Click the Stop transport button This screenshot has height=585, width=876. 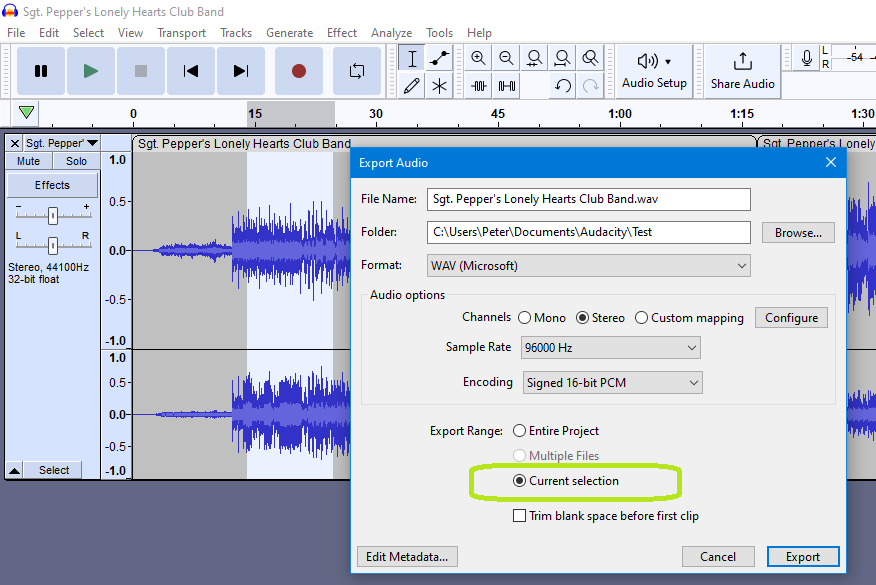[141, 71]
